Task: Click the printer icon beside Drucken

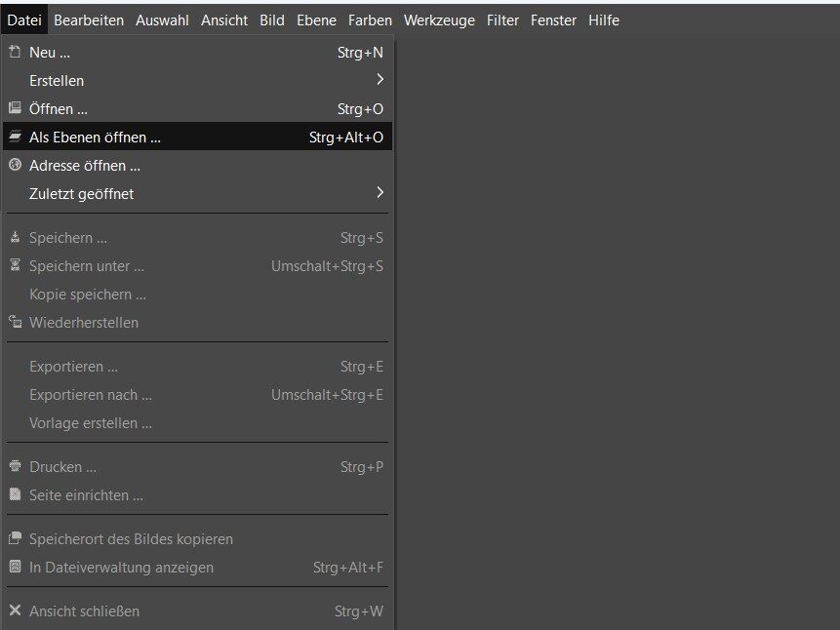Action: click(x=15, y=466)
